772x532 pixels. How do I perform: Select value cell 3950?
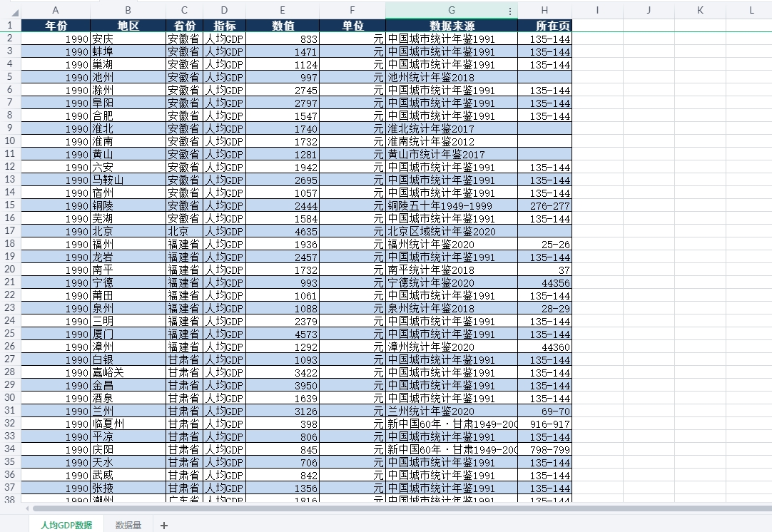pyautogui.click(x=282, y=385)
